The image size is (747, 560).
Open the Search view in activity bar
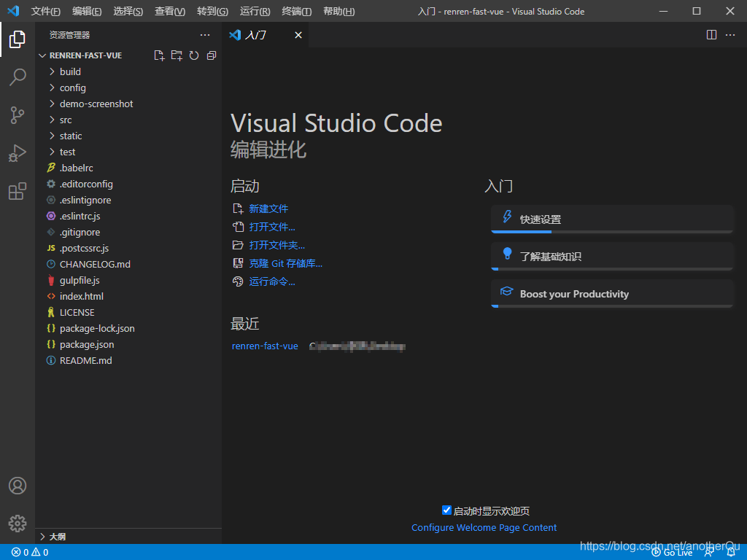tap(18, 77)
